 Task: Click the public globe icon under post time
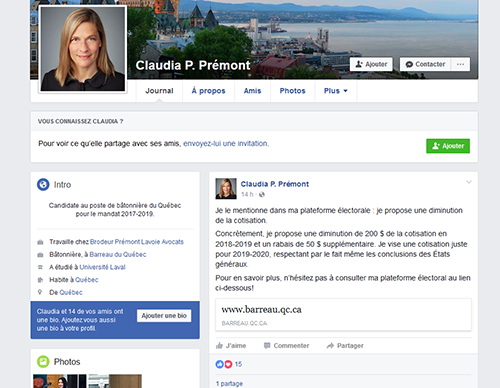(x=262, y=195)
